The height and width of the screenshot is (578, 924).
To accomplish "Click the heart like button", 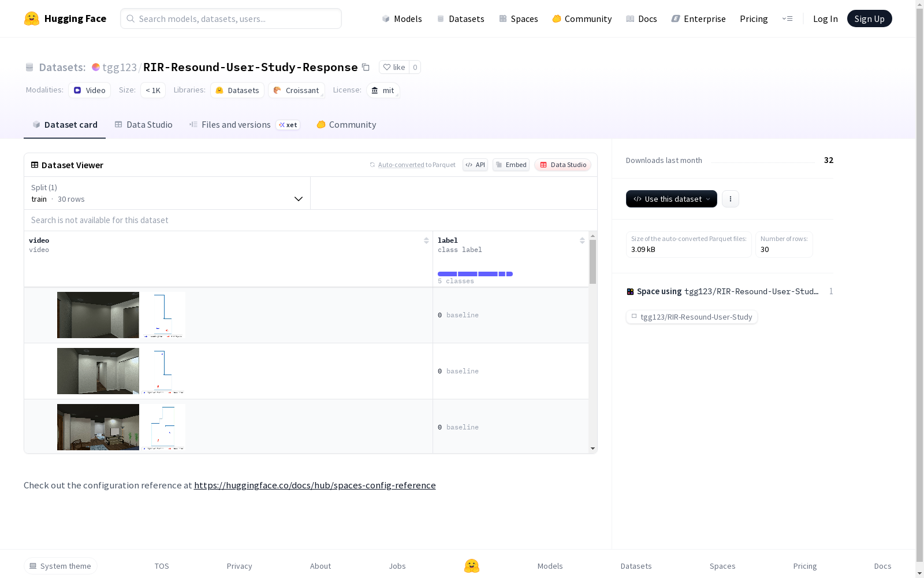I will coord(394,67).
